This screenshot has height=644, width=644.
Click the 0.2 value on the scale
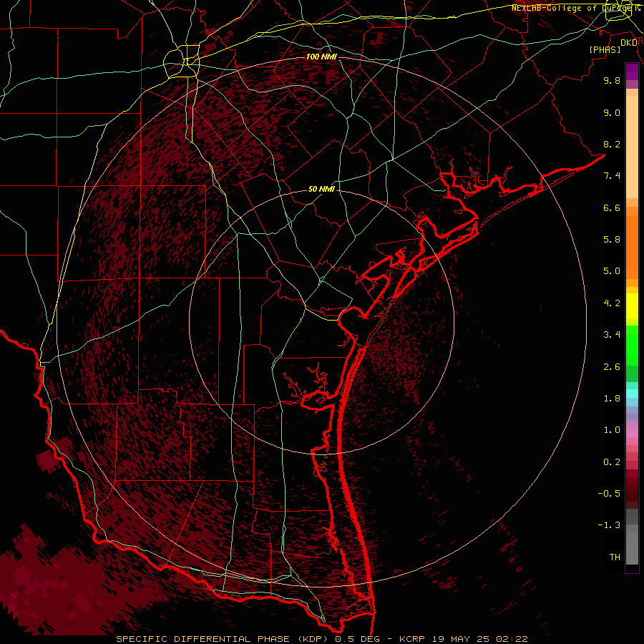pyautogui.click(x=612, y=462)
